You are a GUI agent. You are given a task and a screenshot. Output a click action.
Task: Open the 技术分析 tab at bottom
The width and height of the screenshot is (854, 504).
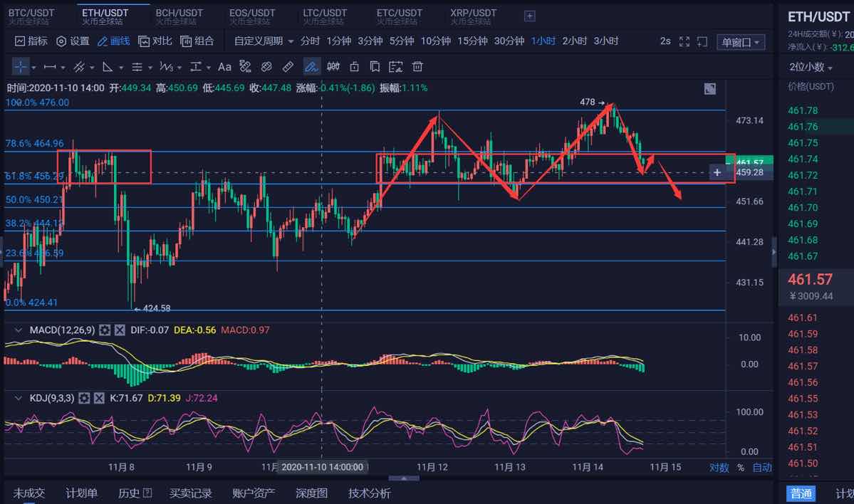click(369, 493)
